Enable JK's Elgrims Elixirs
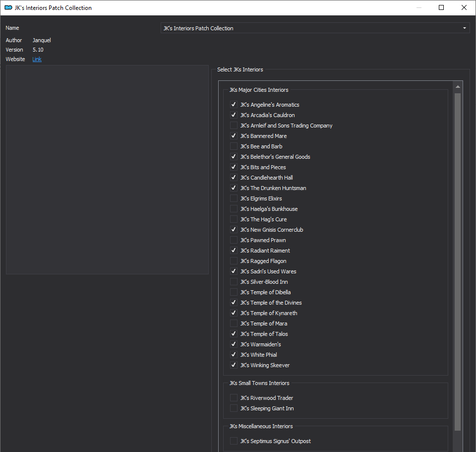Viewport: 476px width, 452px height. (234, 198)
